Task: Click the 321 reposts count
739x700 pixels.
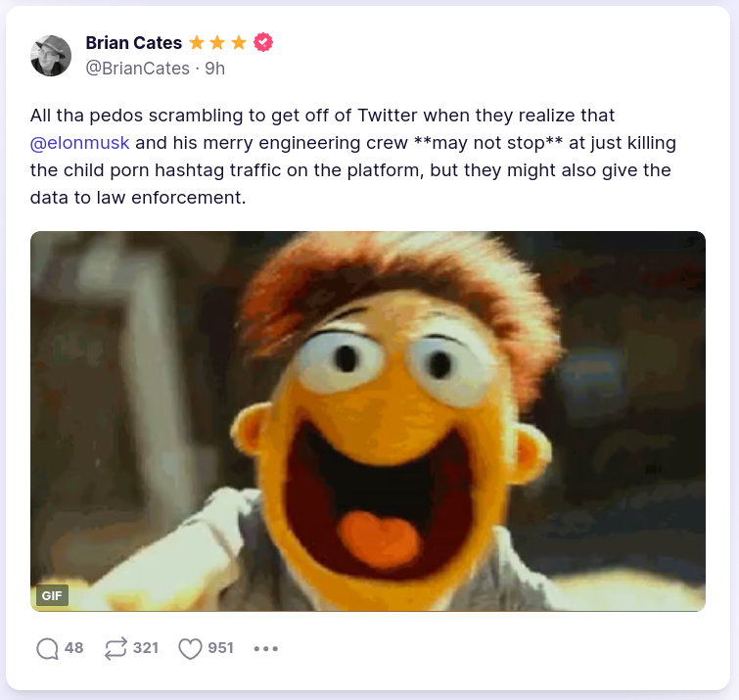Action: coord(146,648)
